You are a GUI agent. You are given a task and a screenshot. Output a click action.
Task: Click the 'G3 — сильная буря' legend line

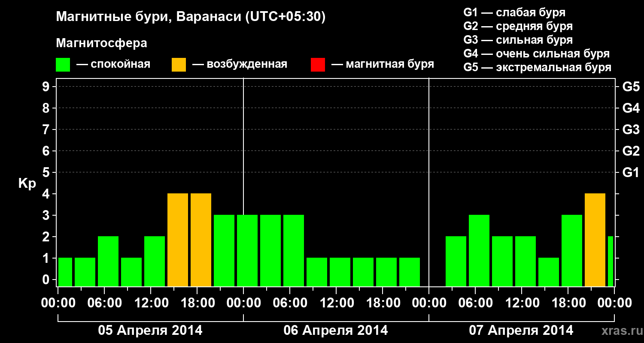coord(518,40)
